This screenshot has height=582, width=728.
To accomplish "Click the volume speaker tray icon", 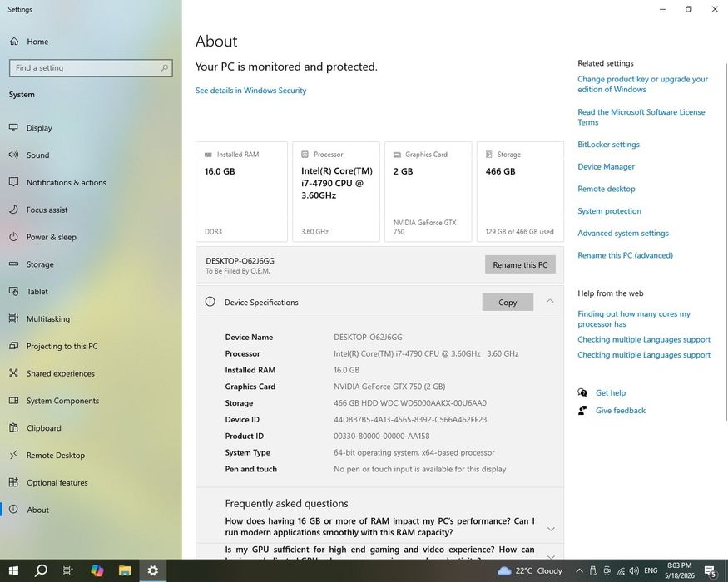I will 634,570.
